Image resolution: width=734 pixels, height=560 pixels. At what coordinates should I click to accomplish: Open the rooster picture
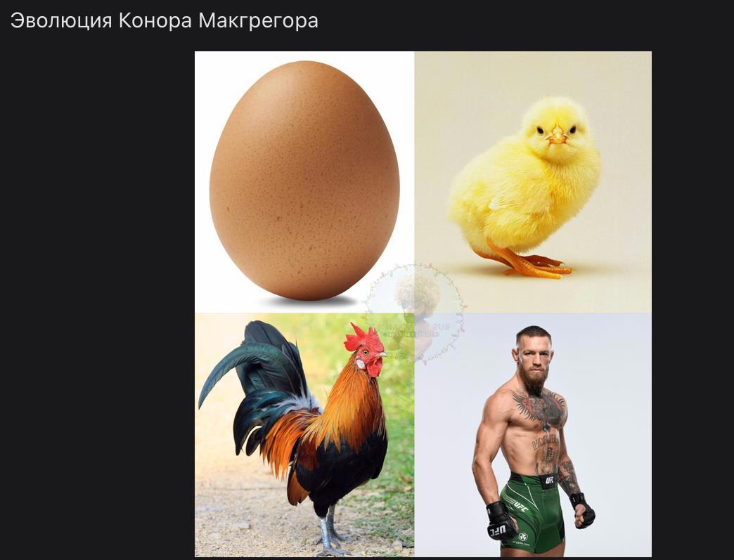coord(304,435)
